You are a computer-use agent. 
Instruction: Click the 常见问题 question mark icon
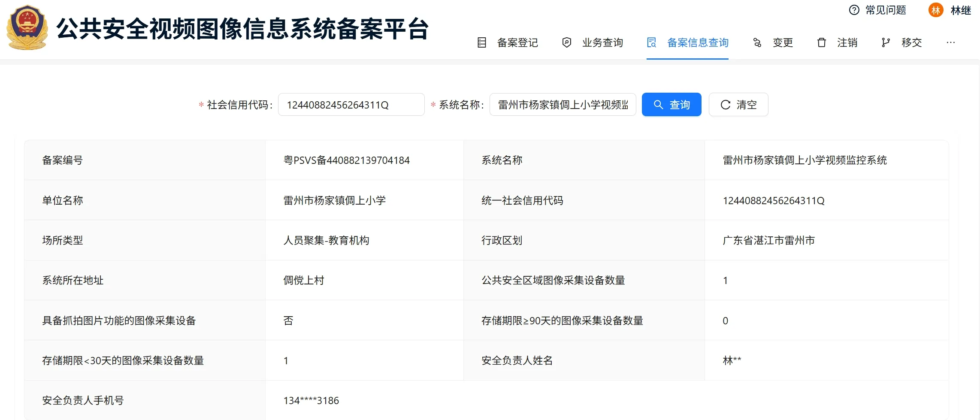854,10
